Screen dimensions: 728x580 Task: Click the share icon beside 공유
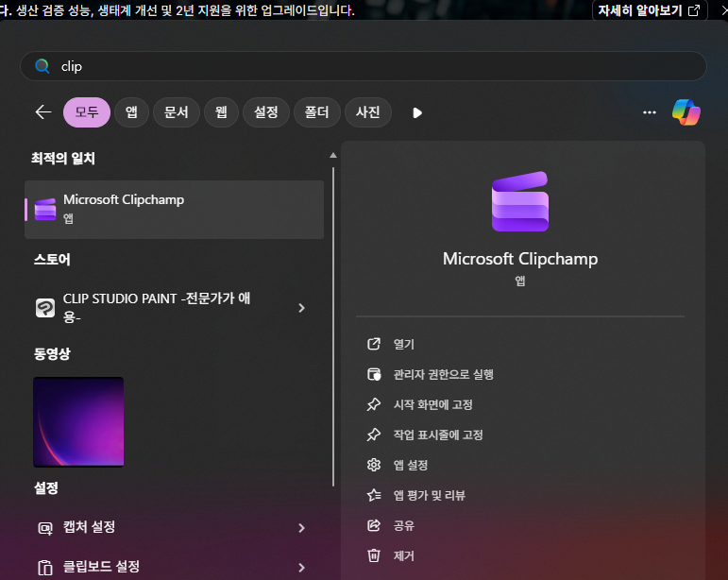pos(374,525)
